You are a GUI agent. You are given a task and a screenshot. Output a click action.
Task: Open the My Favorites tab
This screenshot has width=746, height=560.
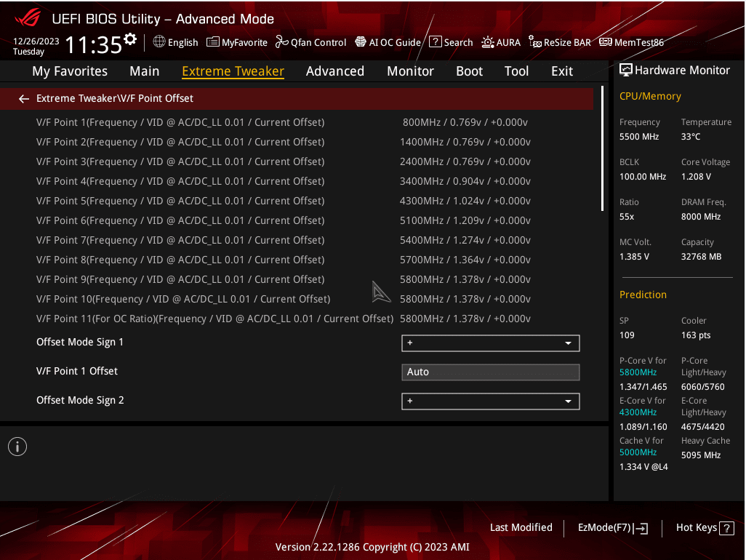tap(70, 71)
